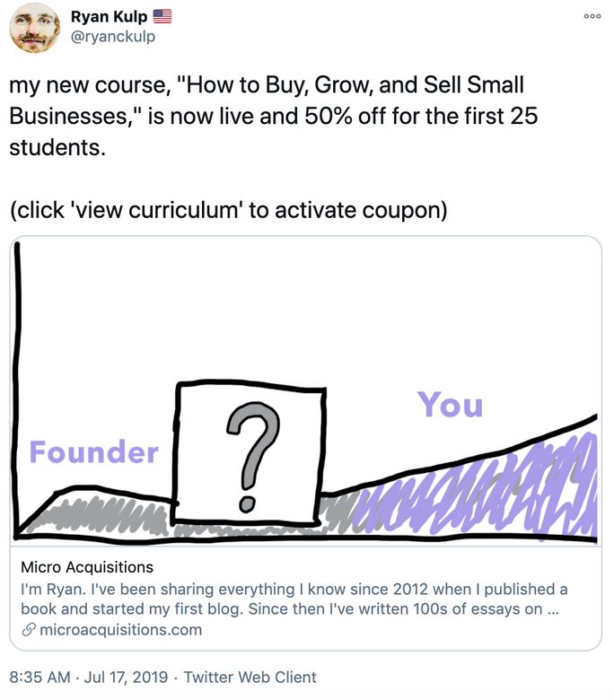
Task: Click the microacquisitions.com domain link
Action: [120, 629]
